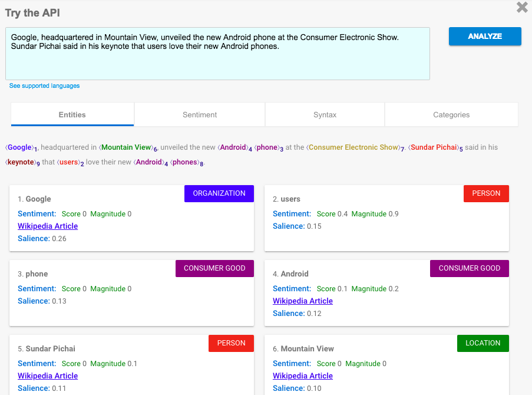Screen dimensions: 532x395
Task: Click '2. users' card title
Action: pos(286,199)
